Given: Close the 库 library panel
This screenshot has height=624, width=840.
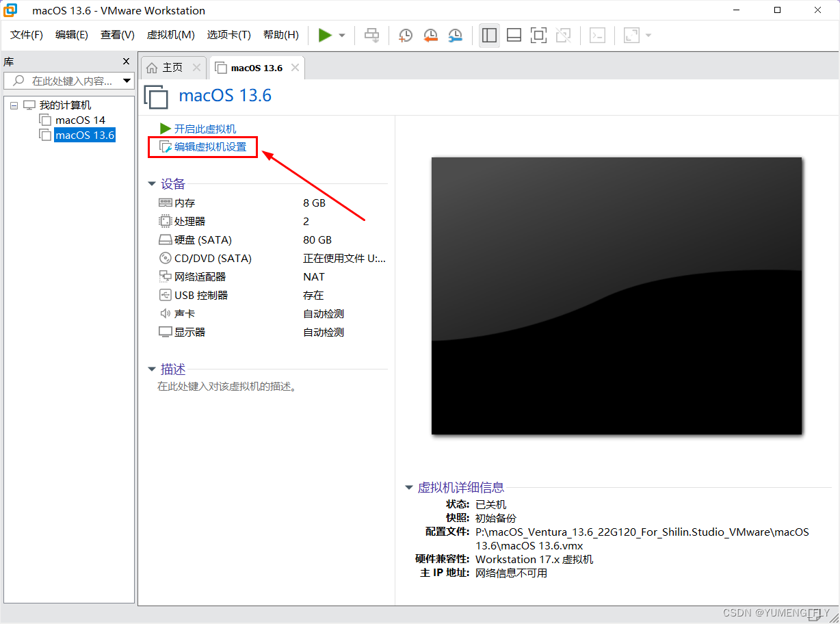Looking at the screenshot, I should tap(126, 61).
